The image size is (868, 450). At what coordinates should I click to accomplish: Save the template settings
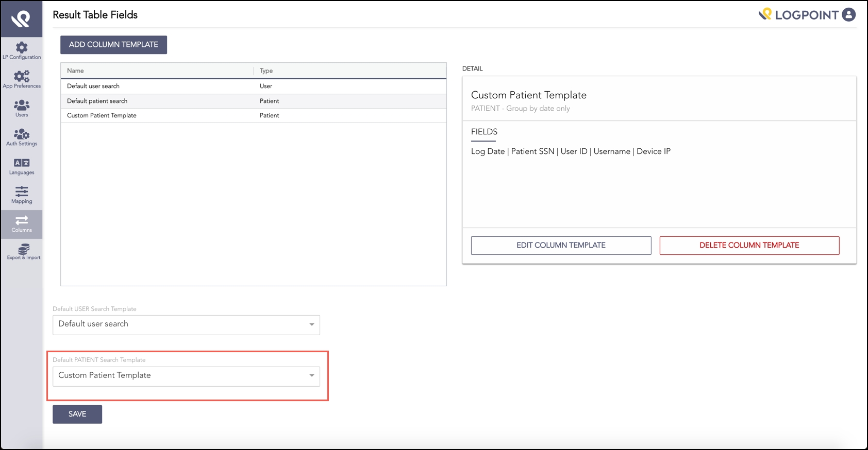click(x=77, y=414)
